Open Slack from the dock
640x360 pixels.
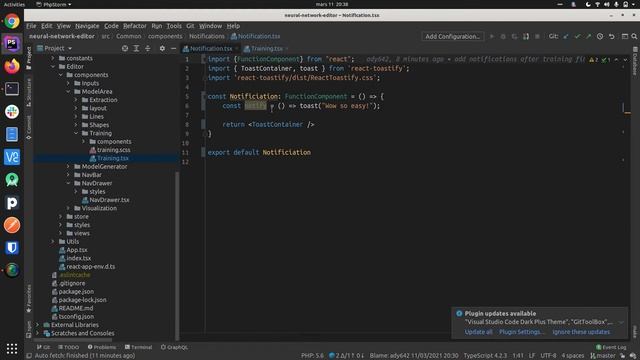pos(12,111)
